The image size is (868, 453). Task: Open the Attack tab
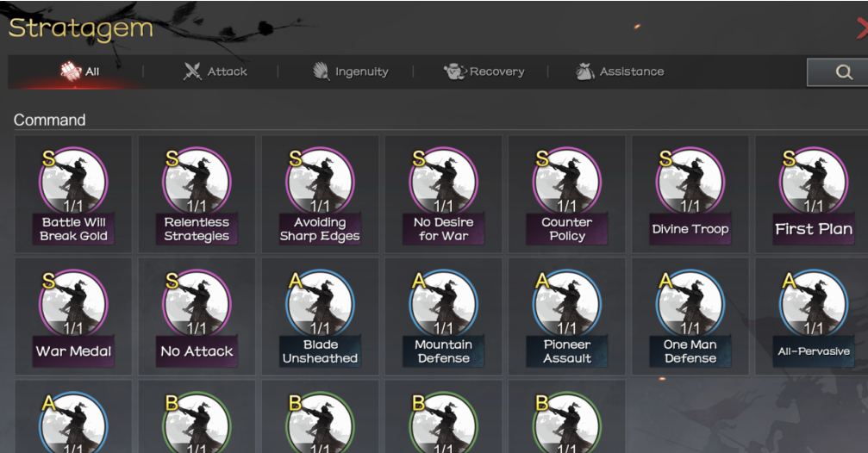click(215, 71)
